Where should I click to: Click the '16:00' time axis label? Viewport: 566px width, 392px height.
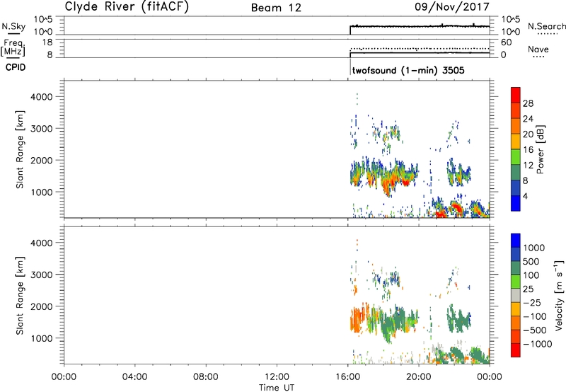tap(347, 377)
